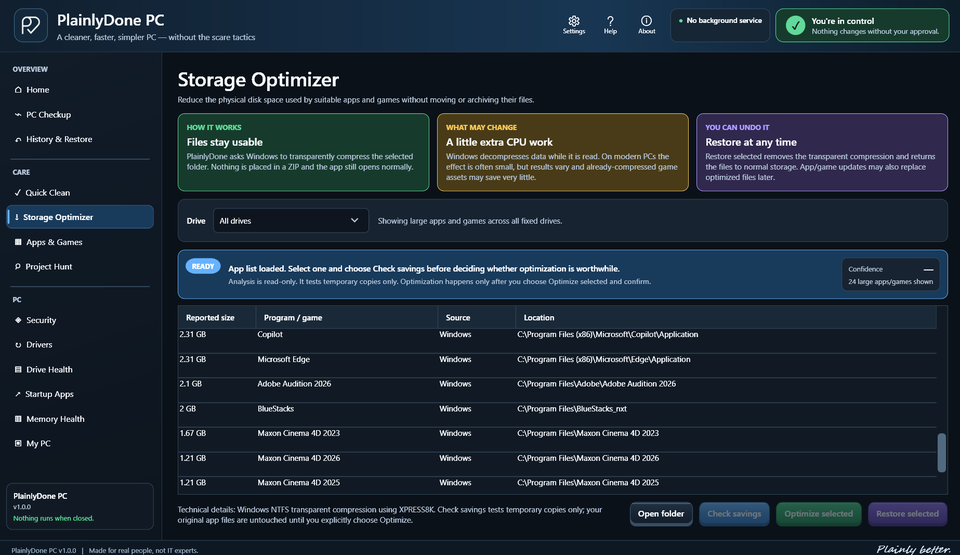This screenshot has height=555, width=960.
Task: Click the 1.67 GB size cell
Action: [193, 433]
